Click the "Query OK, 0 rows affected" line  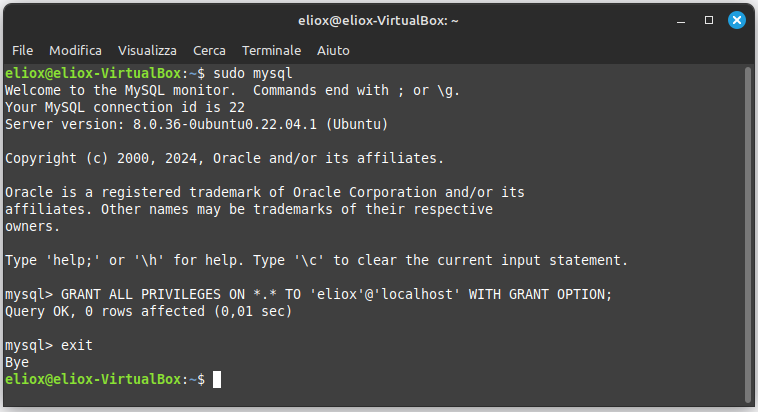point(148,311)
